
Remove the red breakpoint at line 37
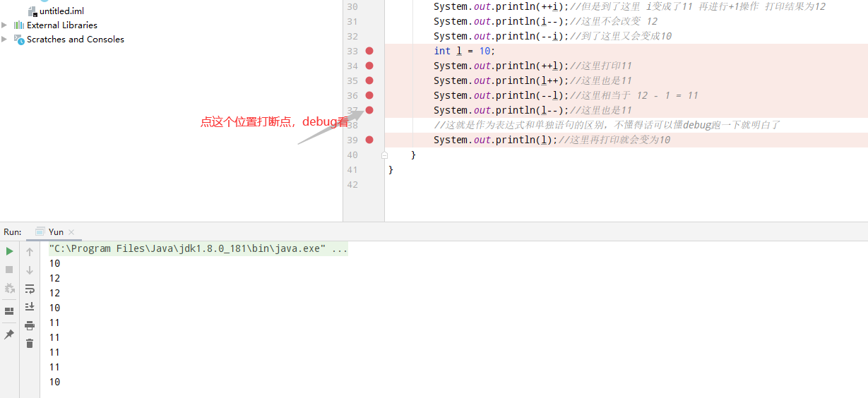point(369,110)
